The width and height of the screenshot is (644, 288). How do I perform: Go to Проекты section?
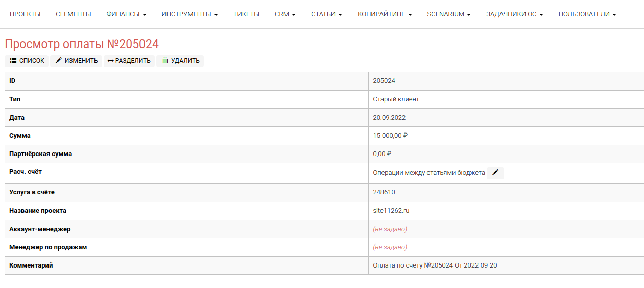click(x=25, y=14)
